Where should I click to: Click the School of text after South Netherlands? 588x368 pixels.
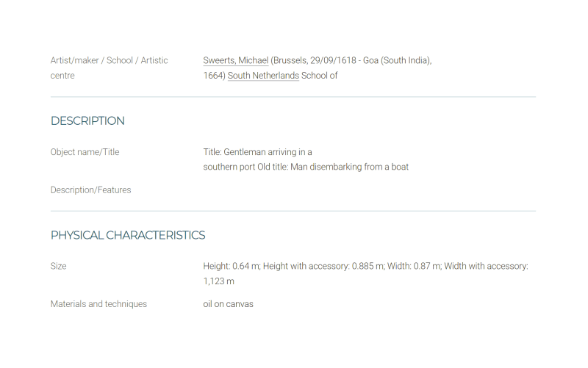click(320, 76)
